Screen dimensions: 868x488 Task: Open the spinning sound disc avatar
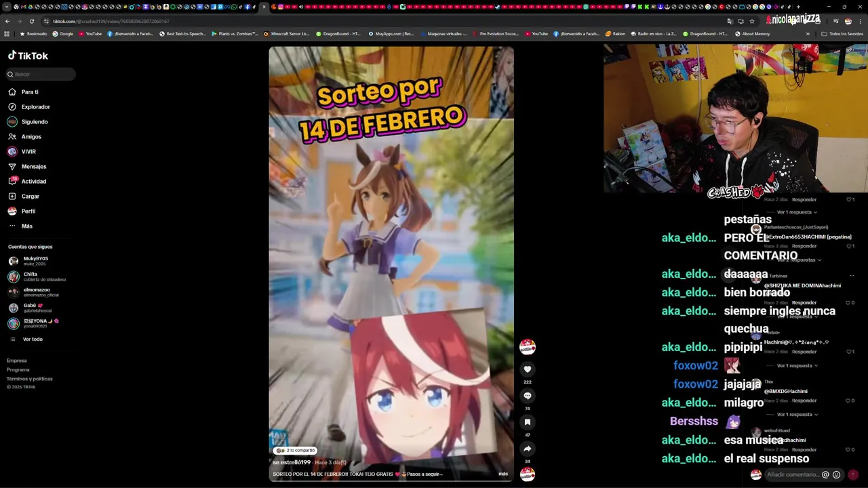coord(527,474)
